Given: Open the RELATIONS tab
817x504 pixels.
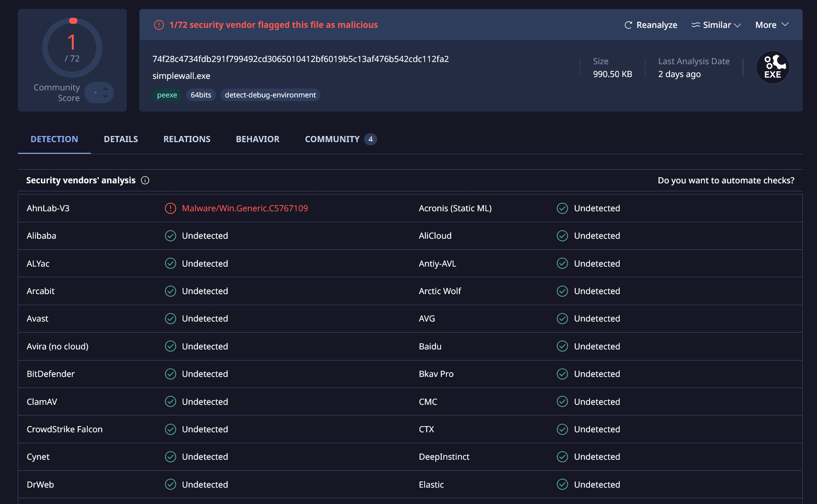Looking at the screenshot, I should pos(187,139).
